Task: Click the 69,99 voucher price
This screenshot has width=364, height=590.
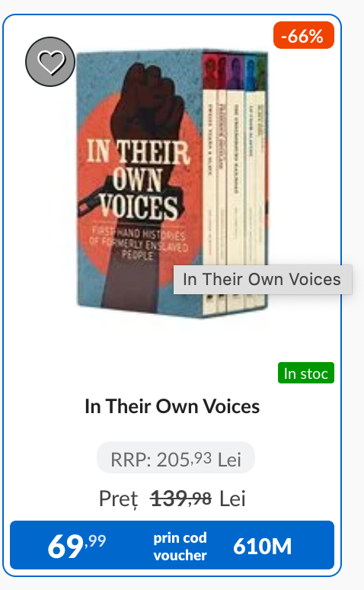Action: click(77, 546)
